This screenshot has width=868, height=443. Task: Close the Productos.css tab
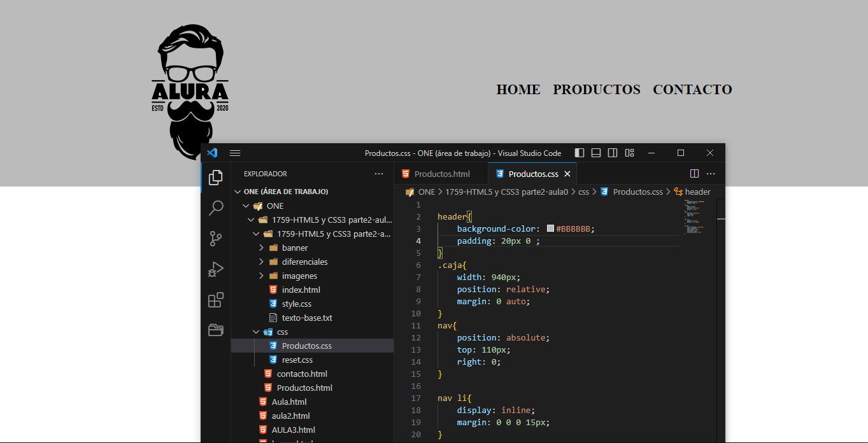pos(567,174)
